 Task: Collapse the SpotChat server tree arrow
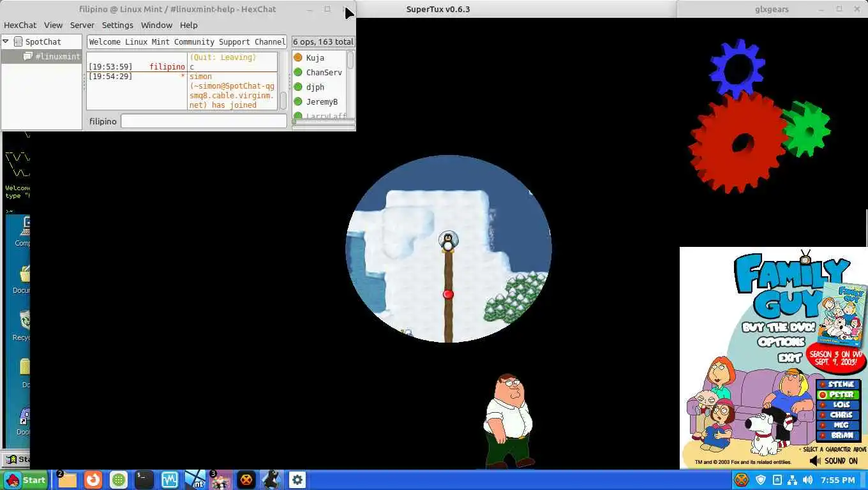[x=6, y=41]
